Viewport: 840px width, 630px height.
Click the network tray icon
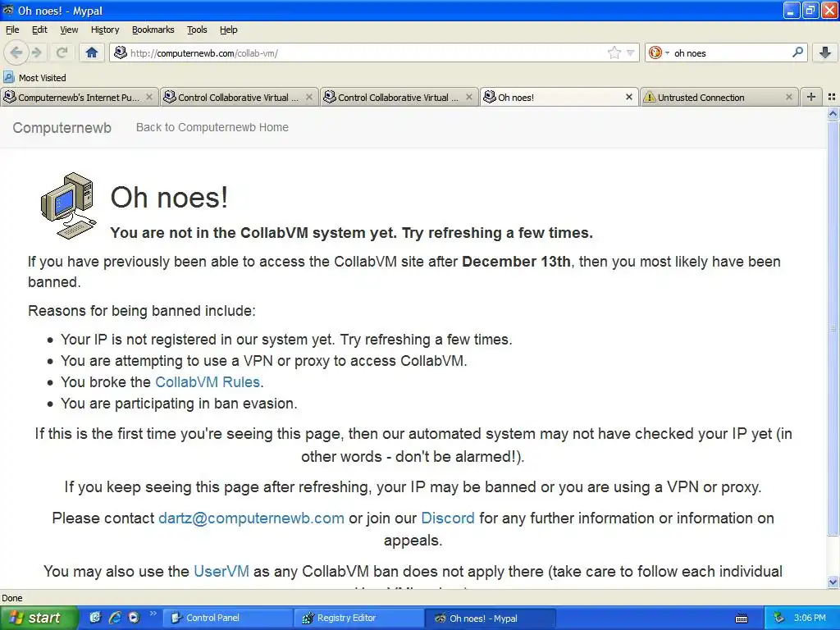[x=779, y=618]
